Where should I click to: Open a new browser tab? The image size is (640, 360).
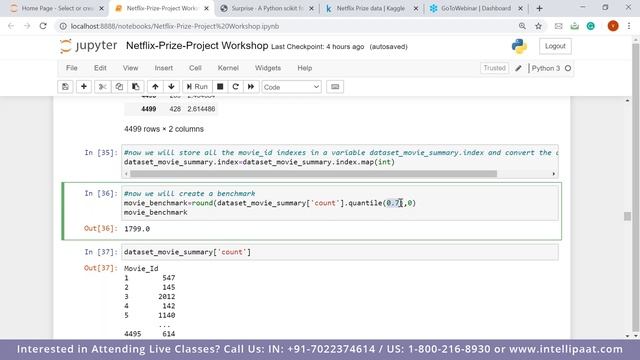point(539,8)
